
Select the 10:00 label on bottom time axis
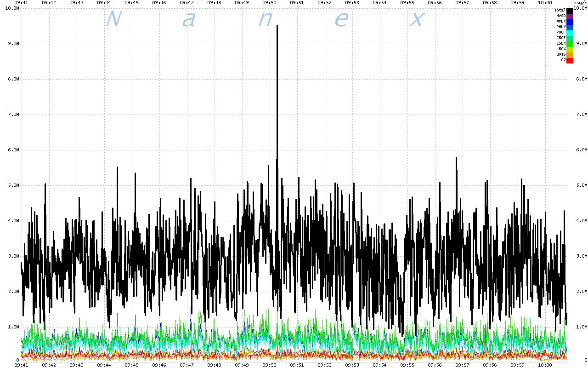pos(545,365)
